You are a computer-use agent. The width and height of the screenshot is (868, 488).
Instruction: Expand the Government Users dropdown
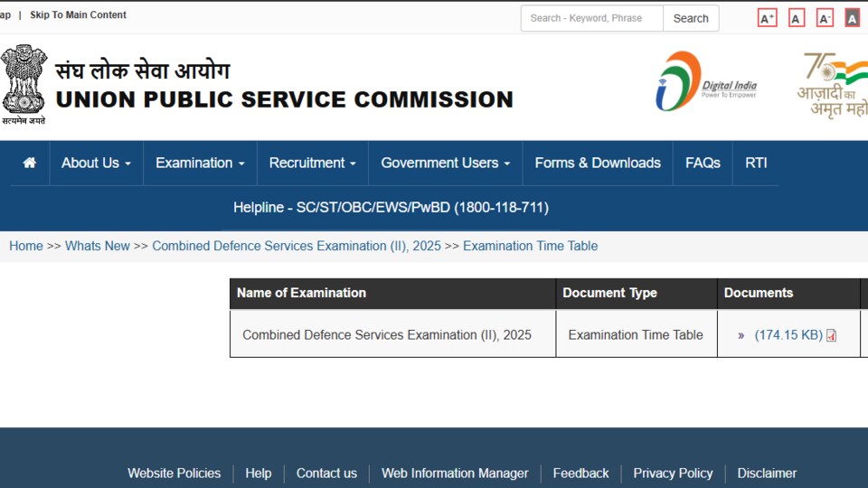[x=445, y=163]
